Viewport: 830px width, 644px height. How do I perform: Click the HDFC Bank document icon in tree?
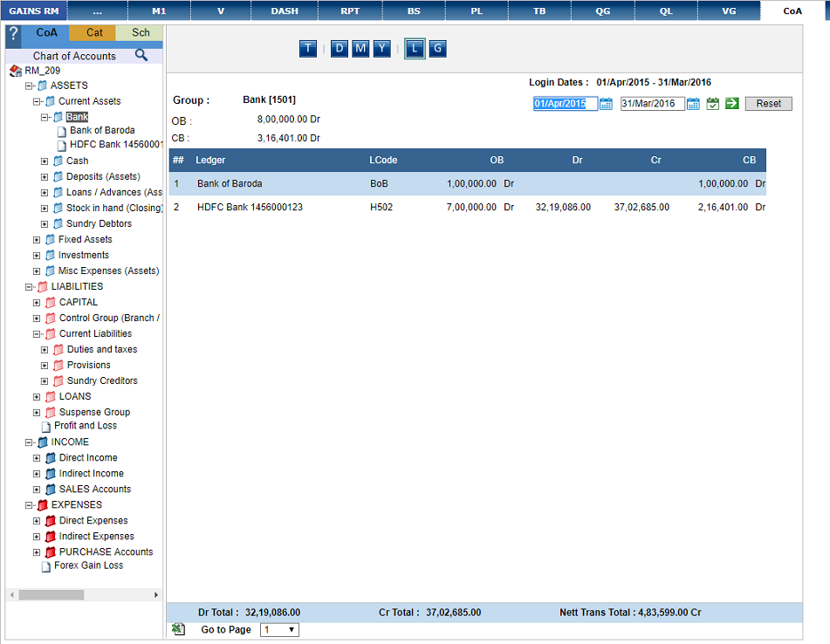coord(61,145)
